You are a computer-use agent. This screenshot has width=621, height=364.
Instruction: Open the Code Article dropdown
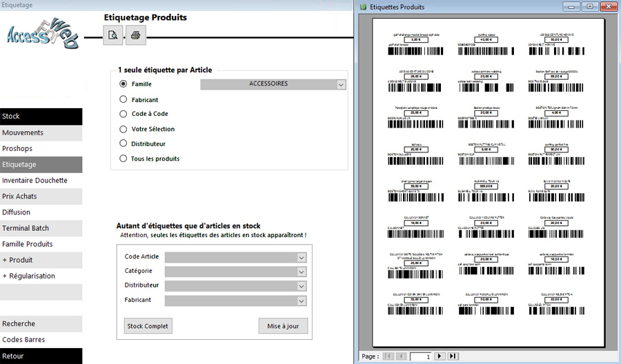[x=301, y=257]
